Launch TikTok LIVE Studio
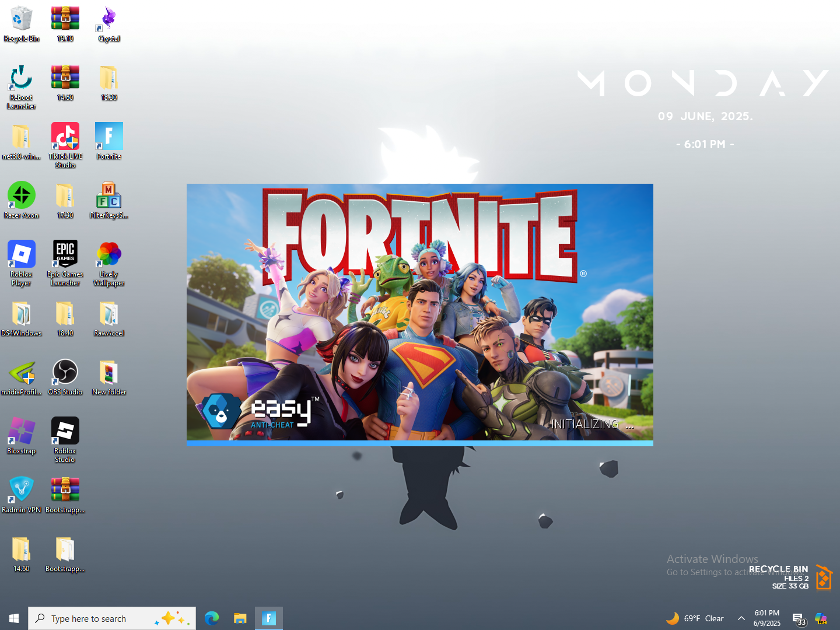This screenshot has height=630, width=840. [65, 146]
